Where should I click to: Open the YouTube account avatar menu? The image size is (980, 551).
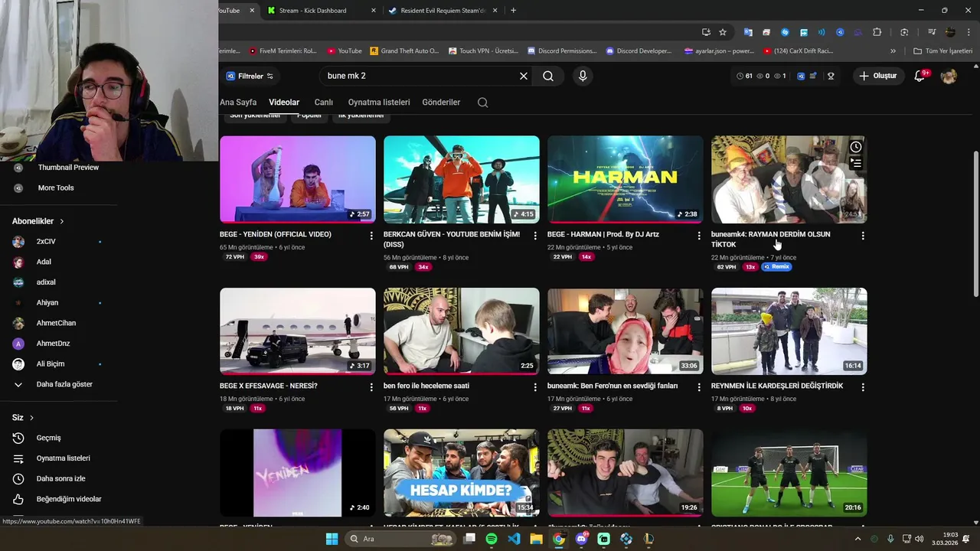coord(949,77)
